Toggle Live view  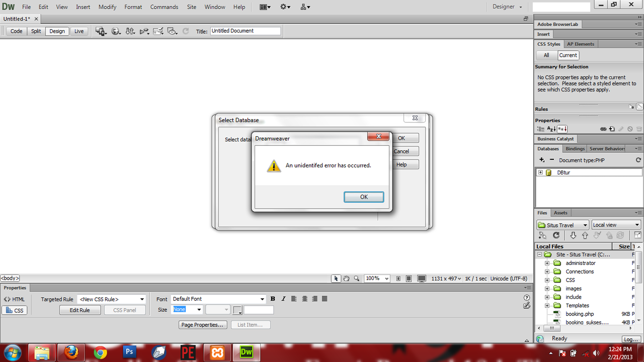[79, 31]
